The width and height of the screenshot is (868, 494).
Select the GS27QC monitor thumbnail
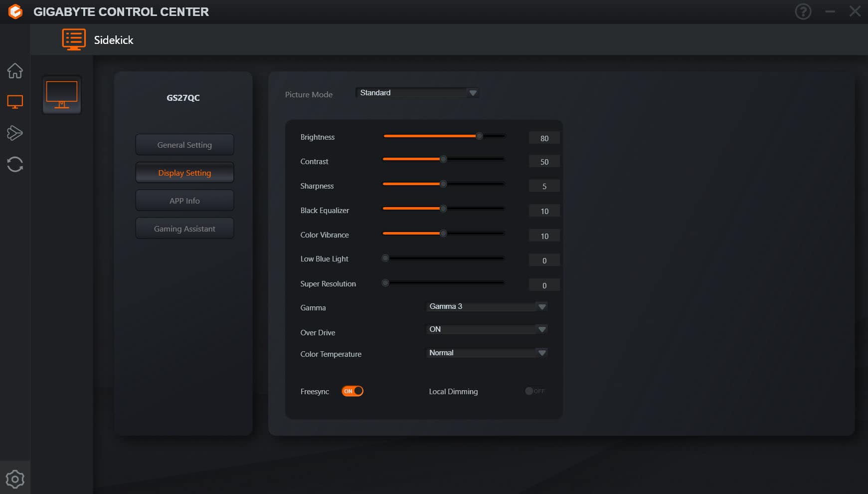61,95
